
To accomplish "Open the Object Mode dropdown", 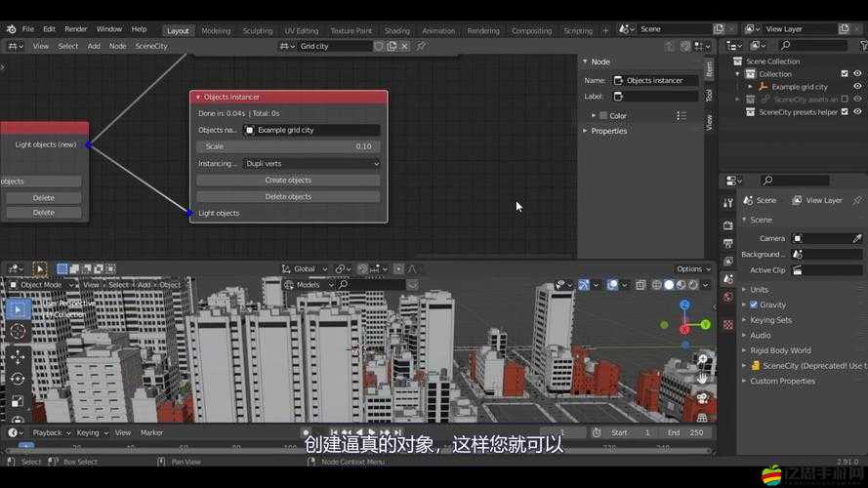I will coord(42,284).
